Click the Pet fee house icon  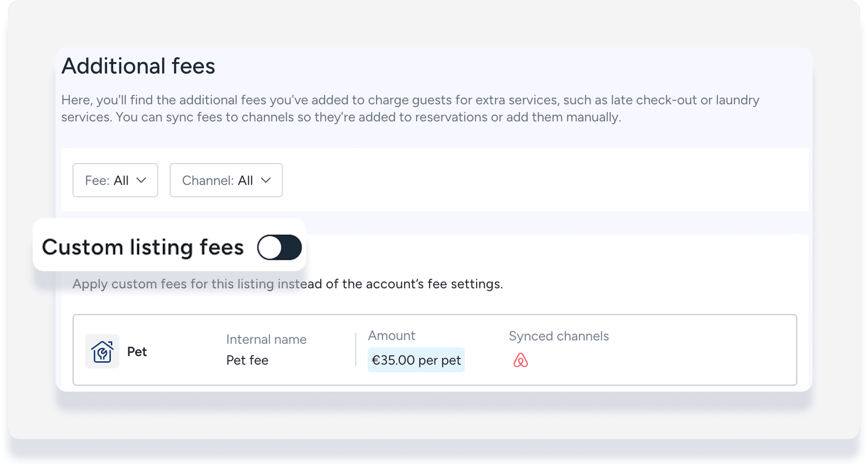click(102, 352)
